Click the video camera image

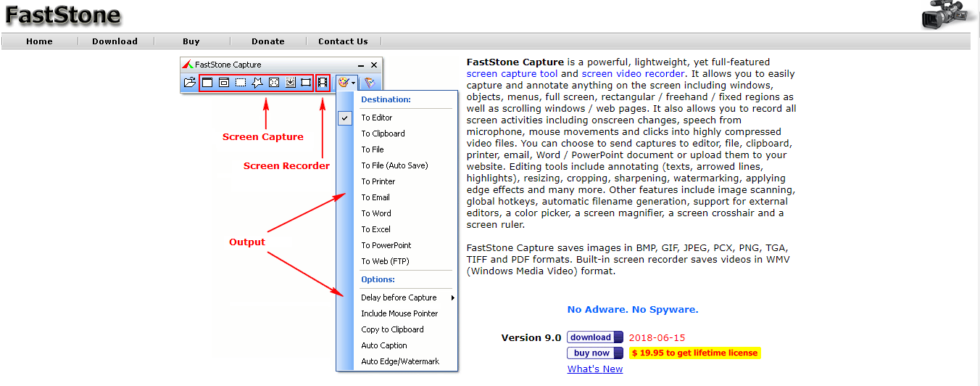(x=948, y=15)
